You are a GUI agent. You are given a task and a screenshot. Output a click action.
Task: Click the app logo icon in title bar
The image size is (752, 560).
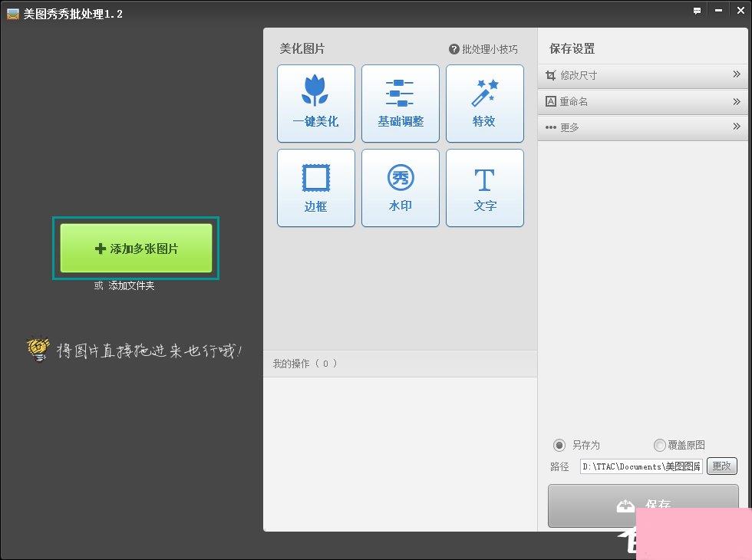(13, 14)
